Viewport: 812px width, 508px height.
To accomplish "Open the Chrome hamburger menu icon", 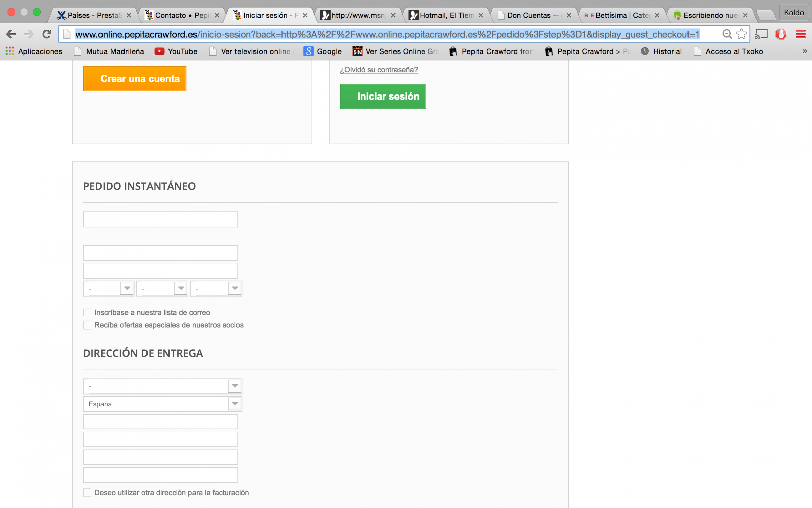I will point(800,34).
